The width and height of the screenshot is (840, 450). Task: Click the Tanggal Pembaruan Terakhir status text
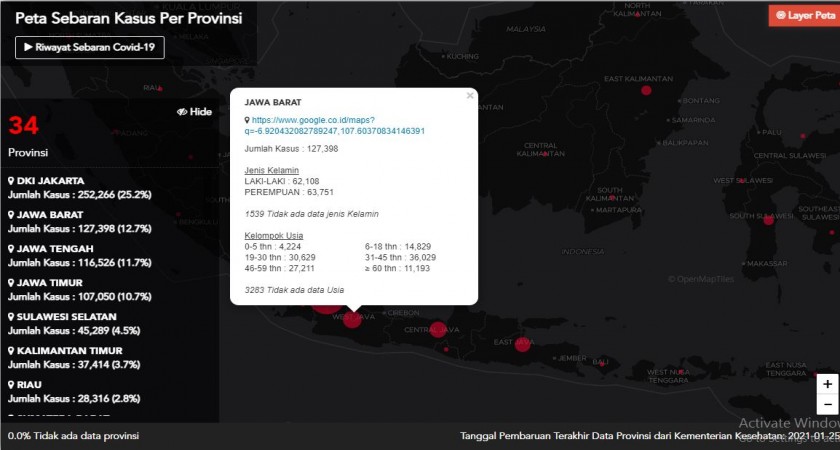point(649,436)
